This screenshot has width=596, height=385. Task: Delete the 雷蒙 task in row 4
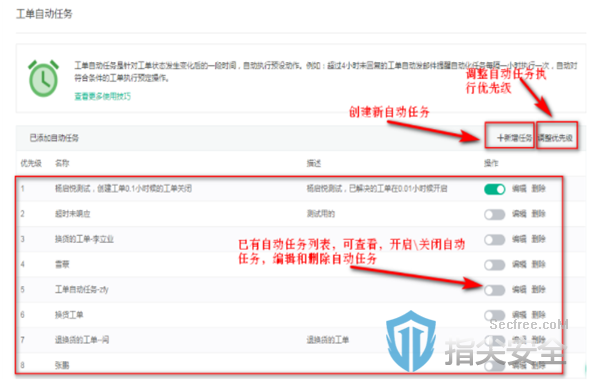[x=538, y=264]
